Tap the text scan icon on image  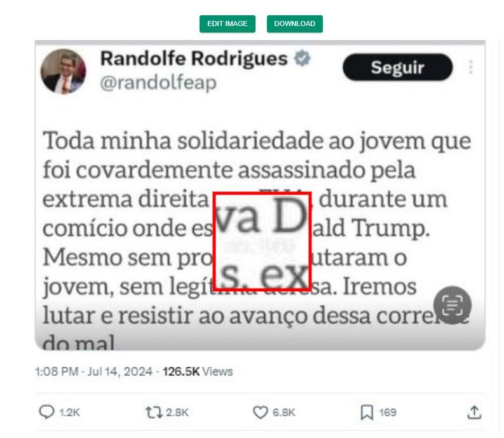[453, 305]
